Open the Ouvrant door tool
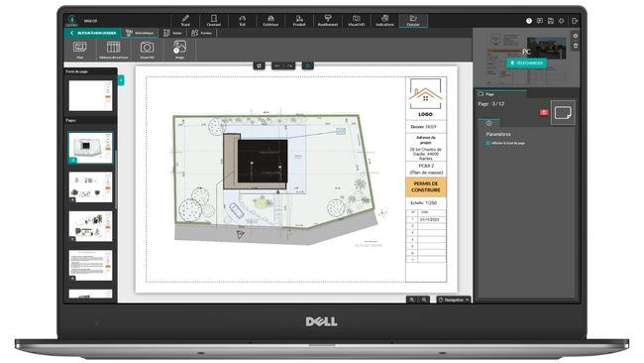Screen dimensions: 644x363 (x=214, y=21)
